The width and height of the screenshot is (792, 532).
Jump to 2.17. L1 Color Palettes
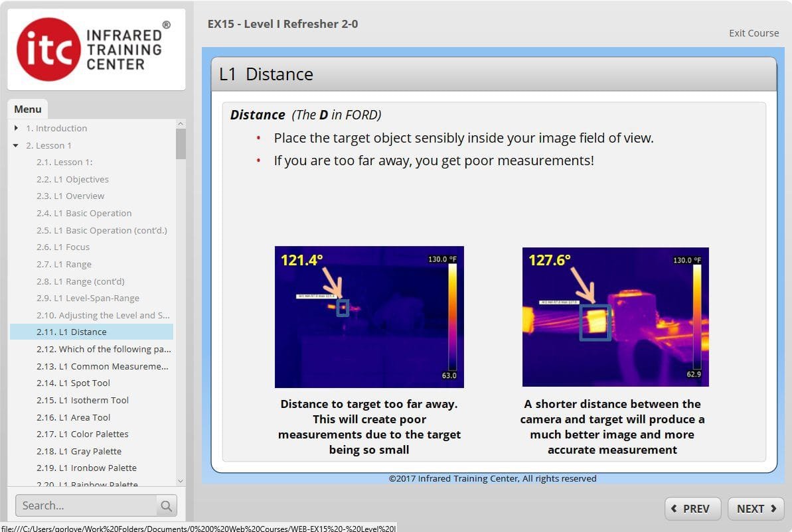click(x=82, y=434)
